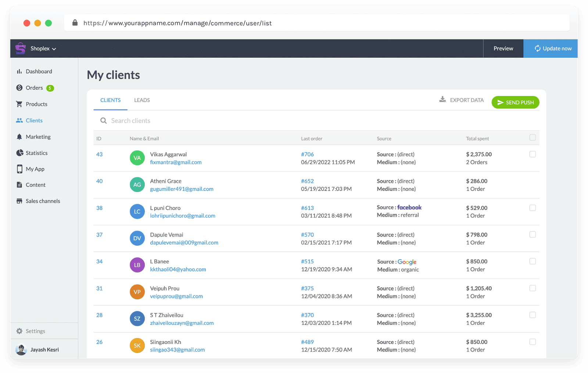Open order #706 for Vikas Aggarwal
588x373 pixels.
coord(308,154)
